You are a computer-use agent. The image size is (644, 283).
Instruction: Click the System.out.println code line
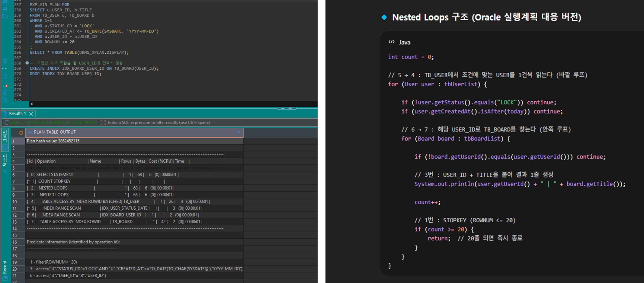point(520,184)
